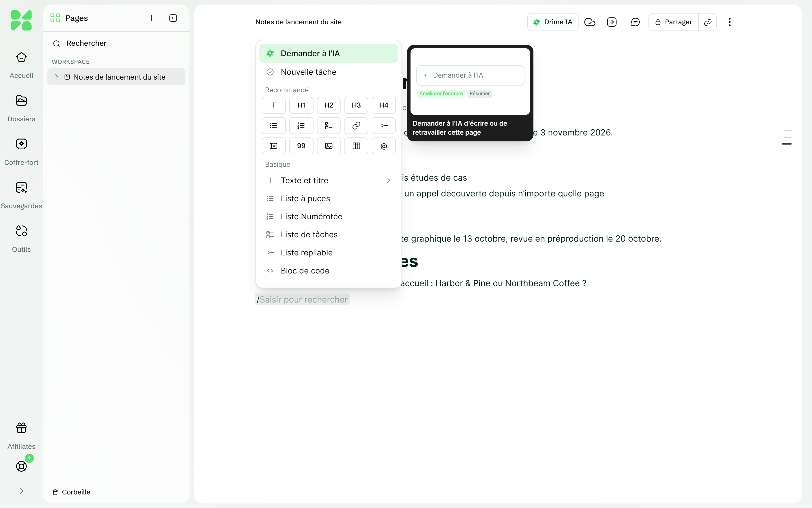
Task: Click the Rechercher search field
Action: (116, 43)
